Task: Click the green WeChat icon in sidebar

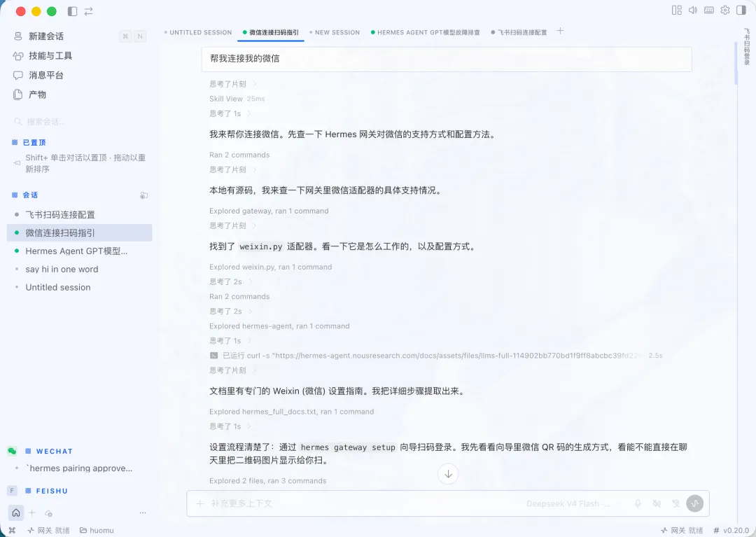Action: tap(12, 451)
